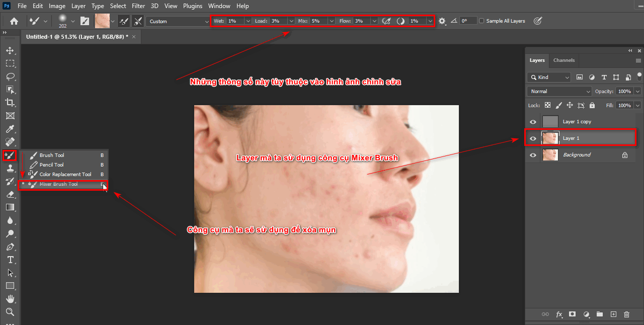Set brush Wet value in its field

point(231,21)
